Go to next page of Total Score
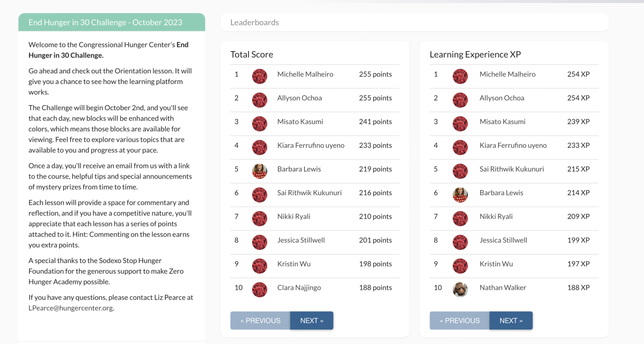This screenshot has height=344, width=644. click(311, 320)
